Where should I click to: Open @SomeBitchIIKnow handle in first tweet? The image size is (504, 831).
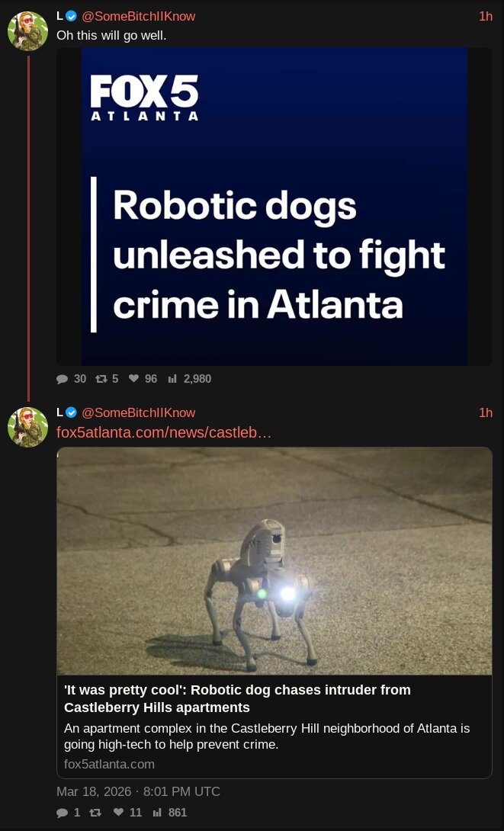point(138,17)
